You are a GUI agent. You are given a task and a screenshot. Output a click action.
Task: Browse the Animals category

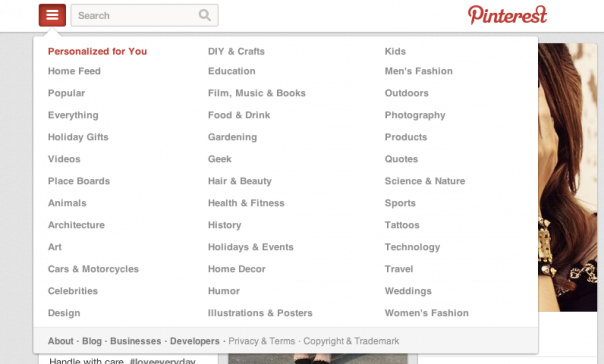[67, 203]
